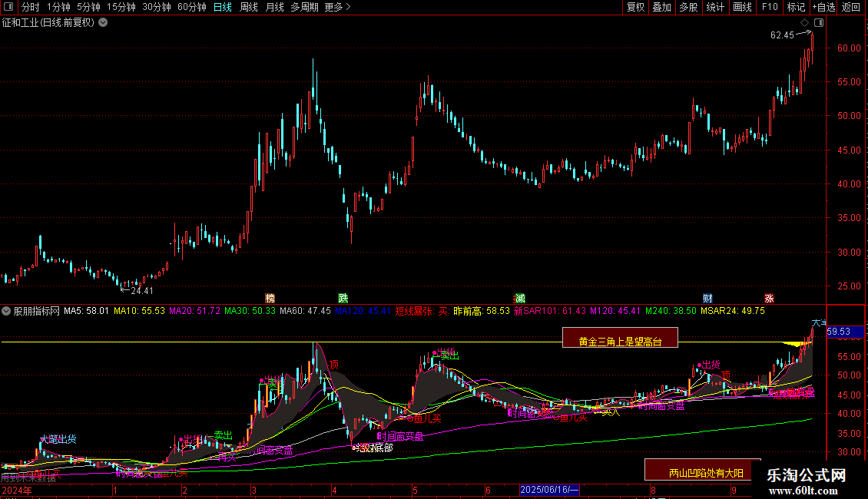Click the 返回 back button
This screenshot has height=499, width=868.
(851, 7)
